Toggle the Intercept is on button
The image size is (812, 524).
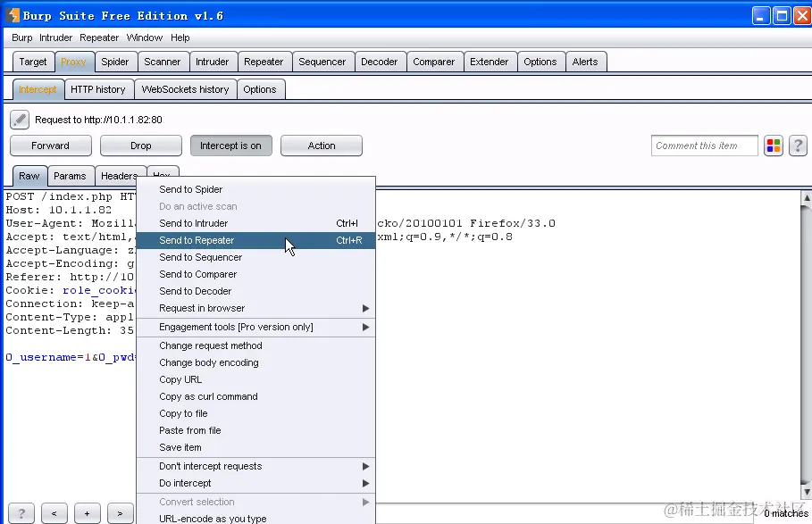pos(231,146)
